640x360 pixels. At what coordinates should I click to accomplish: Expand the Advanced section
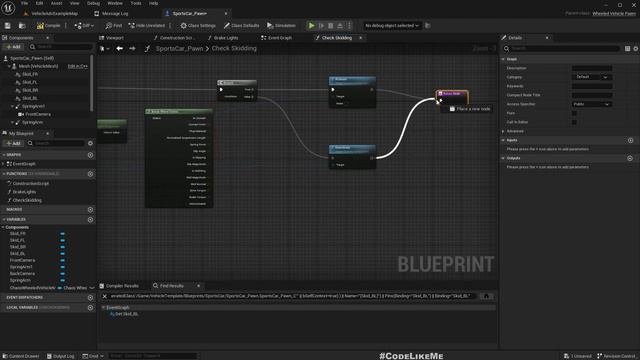503,131
